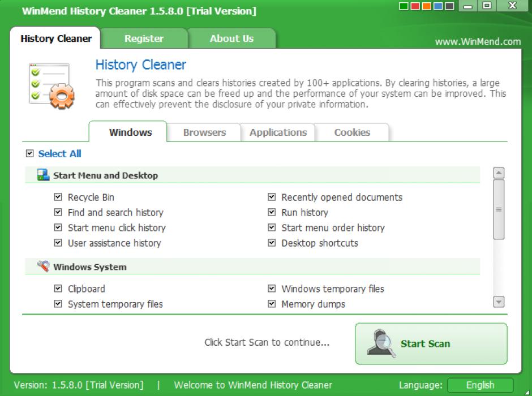This screenshot has width=532, height=396.
Task: Select the blue color theme swatch
Action: (438, 6)
